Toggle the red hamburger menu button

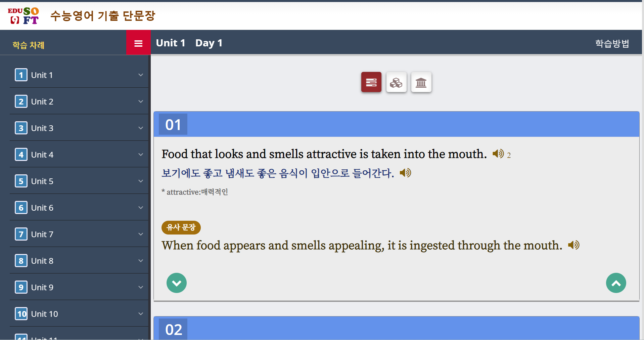pos(138,43)
